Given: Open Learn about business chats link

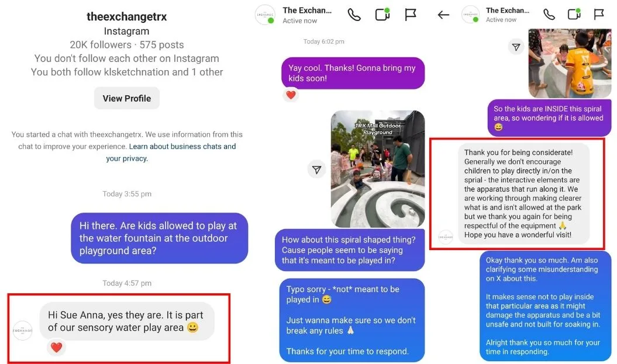Looking at the screenshot, I should [x=170, y=152].
